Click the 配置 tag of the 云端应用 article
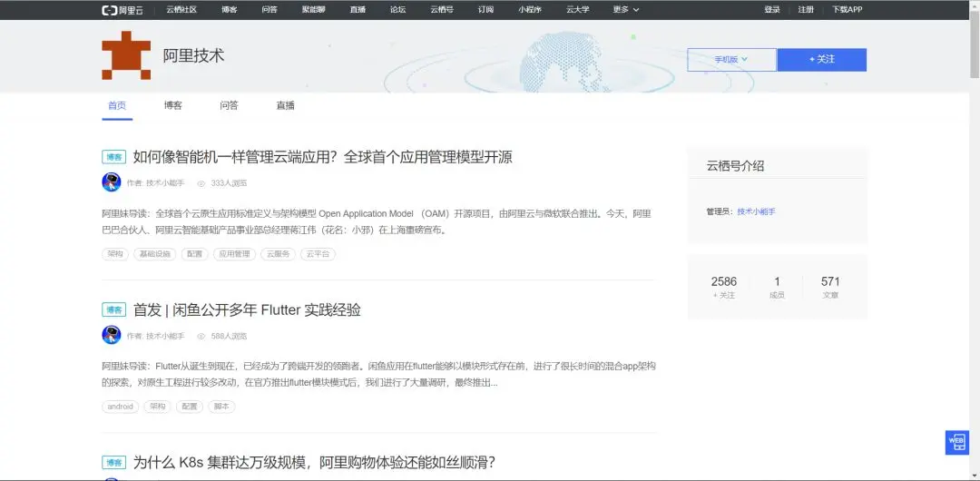Viewport: 980px width, 481px height. click(x=194, y=254)
